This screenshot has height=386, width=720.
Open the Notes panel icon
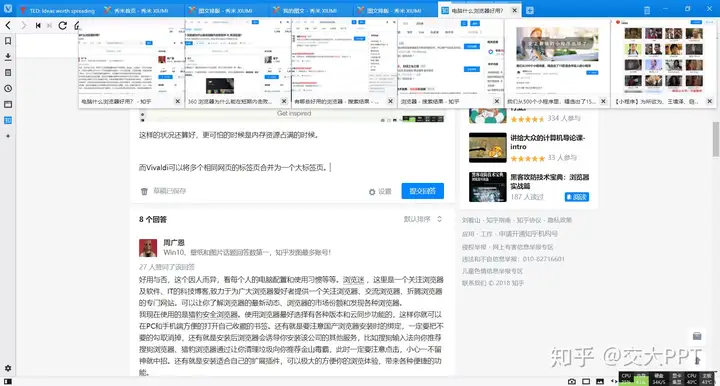click(8, 73)
